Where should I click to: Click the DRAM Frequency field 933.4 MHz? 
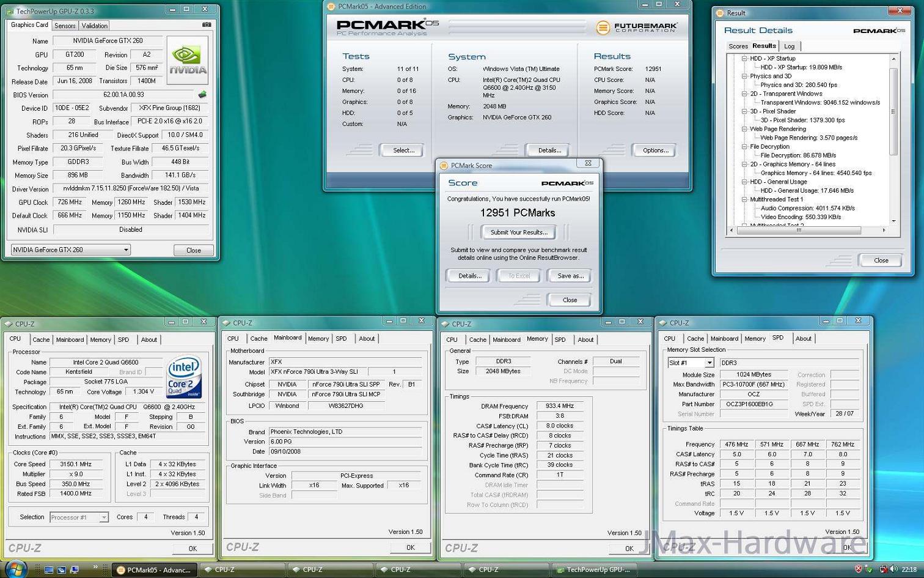(560, 406)
